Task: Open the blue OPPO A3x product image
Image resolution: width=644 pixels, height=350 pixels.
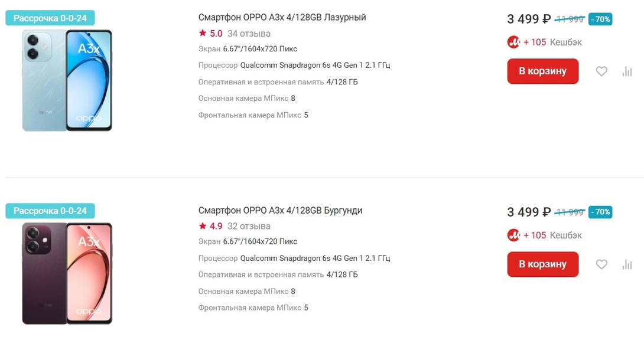Action: (67, 80)
